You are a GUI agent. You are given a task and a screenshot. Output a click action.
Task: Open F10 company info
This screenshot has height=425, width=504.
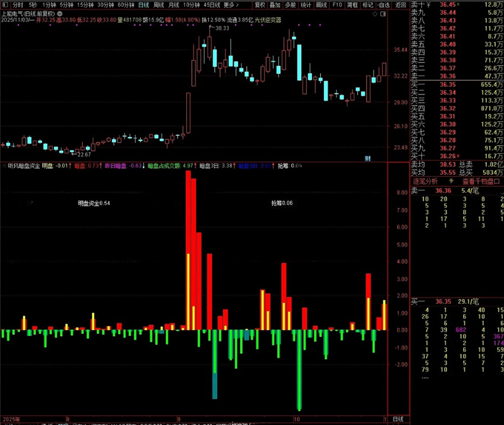[337, 5]
